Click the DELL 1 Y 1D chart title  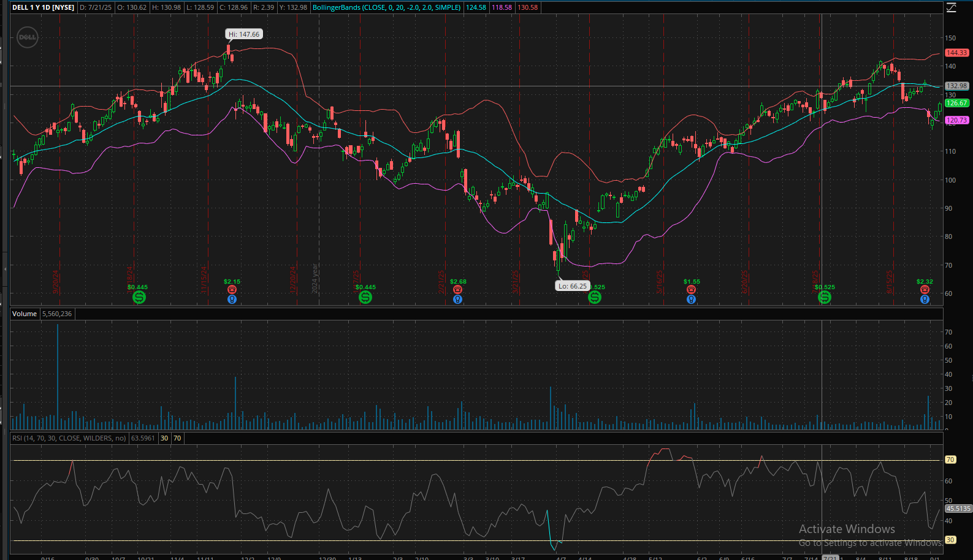pyautogui.click(x=43, y=7)
